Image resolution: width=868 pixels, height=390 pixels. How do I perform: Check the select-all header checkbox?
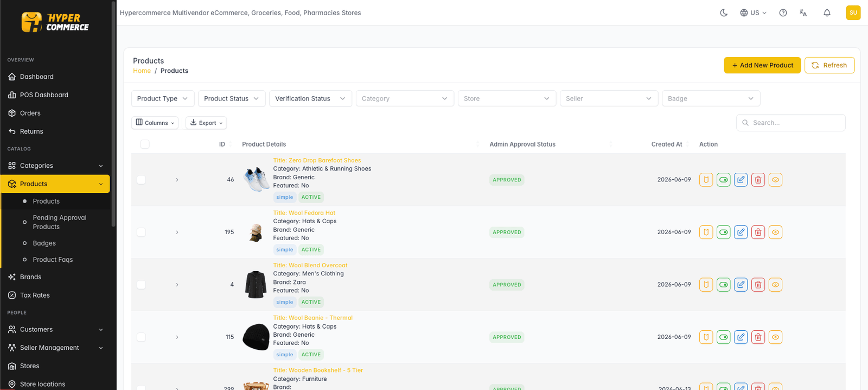[x=145, y=144]
